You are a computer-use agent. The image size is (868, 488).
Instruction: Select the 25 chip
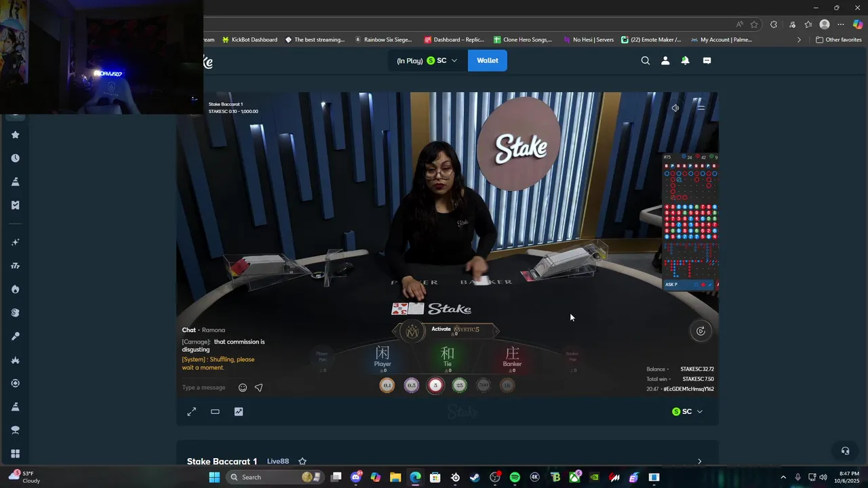pyautogui.click(x=460, y=386)
